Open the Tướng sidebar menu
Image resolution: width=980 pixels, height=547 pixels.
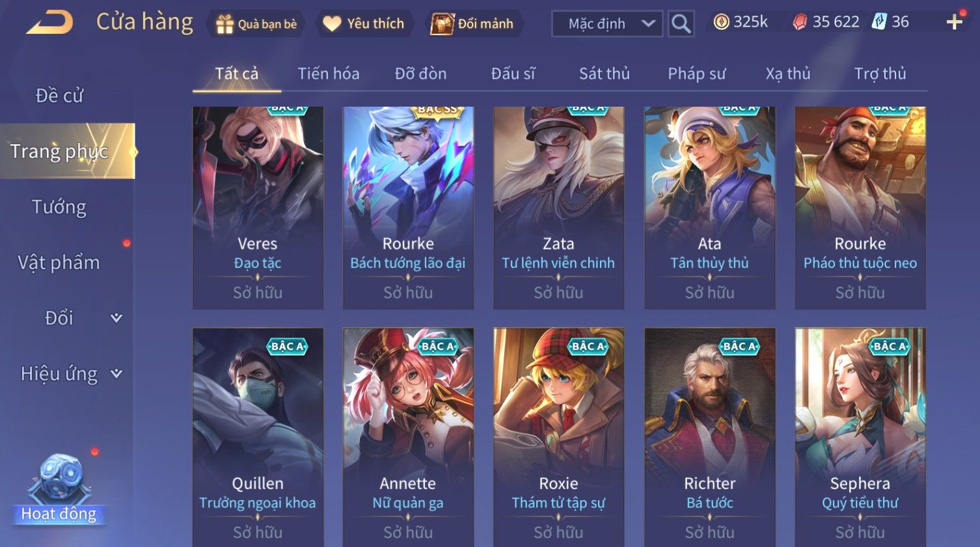pos(59,207)
